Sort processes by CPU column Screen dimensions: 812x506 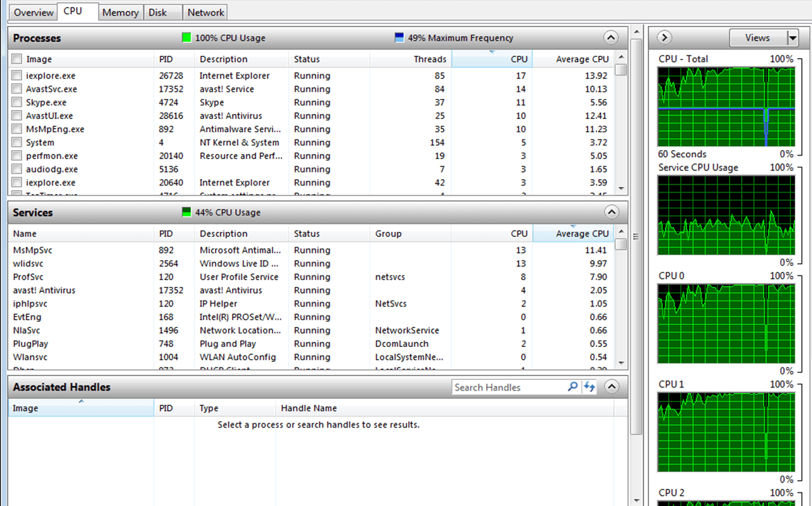pyautogui.click(x=492, y=59)
